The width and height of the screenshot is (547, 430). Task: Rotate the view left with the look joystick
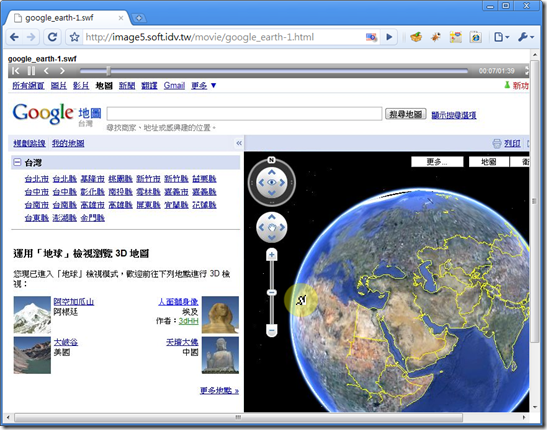tap(261, 182)
